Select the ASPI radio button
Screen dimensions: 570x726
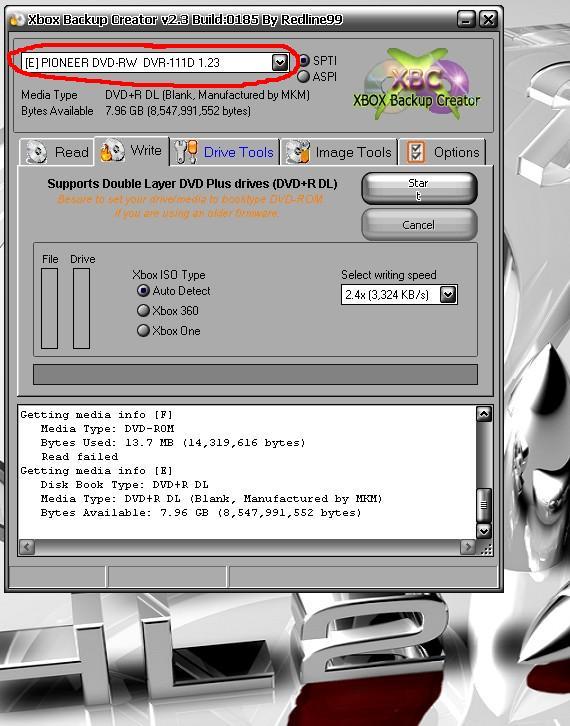303,76
